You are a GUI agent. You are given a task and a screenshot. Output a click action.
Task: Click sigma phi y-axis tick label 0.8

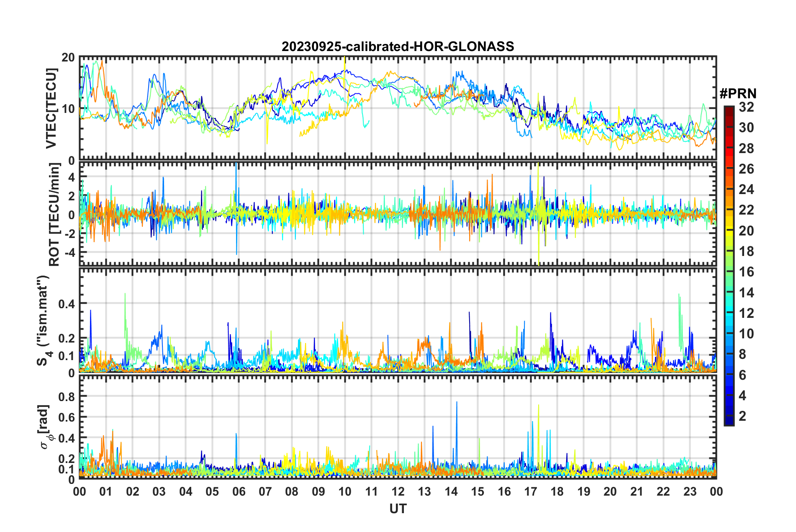pyautogui.click(x=67, y=396)
